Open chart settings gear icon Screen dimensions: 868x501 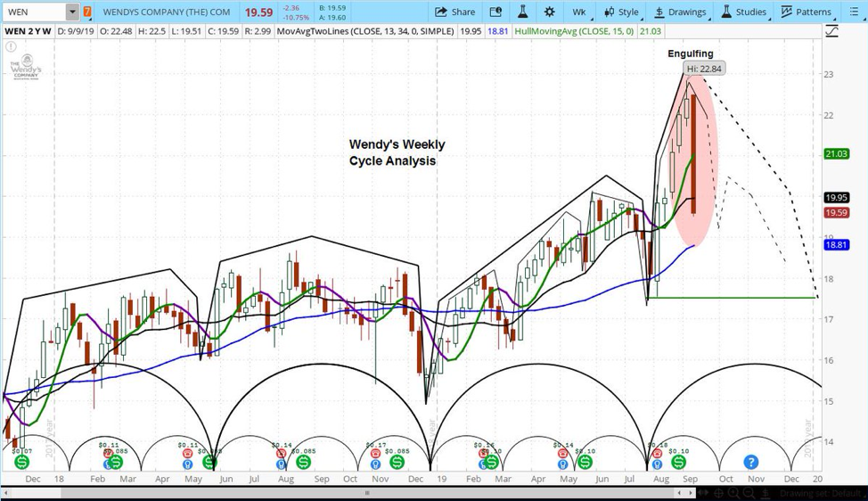point(549,12)
